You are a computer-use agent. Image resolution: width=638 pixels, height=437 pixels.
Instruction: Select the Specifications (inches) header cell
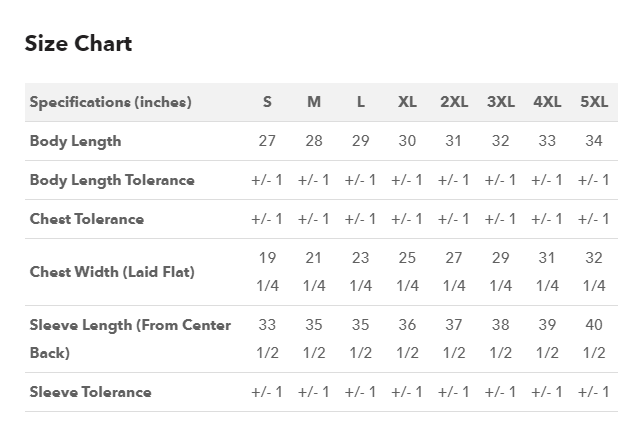(x=110, y=102)
